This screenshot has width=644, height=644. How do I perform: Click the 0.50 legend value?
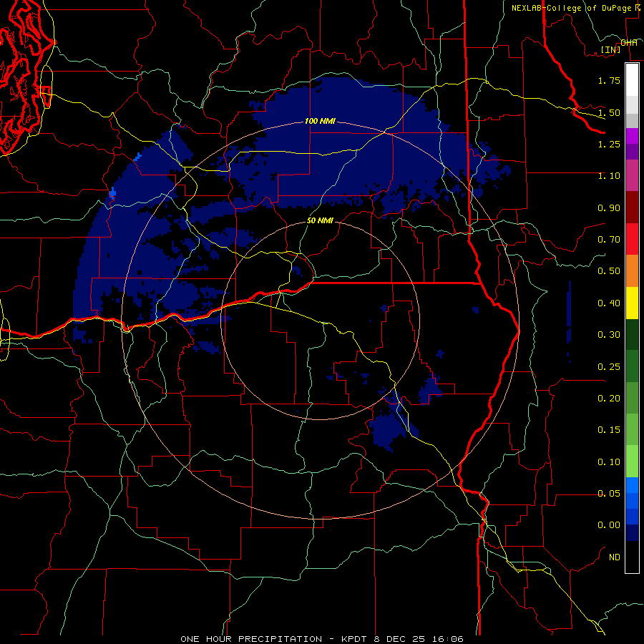609,271
